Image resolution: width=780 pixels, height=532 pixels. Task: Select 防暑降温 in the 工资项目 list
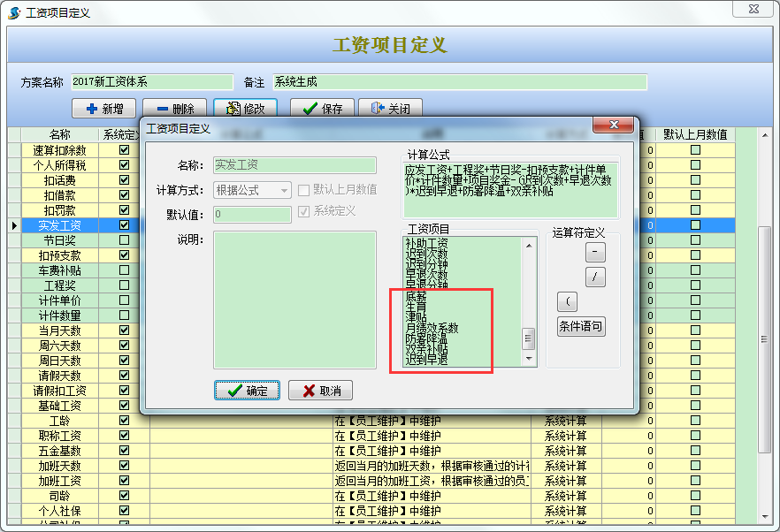427,338
